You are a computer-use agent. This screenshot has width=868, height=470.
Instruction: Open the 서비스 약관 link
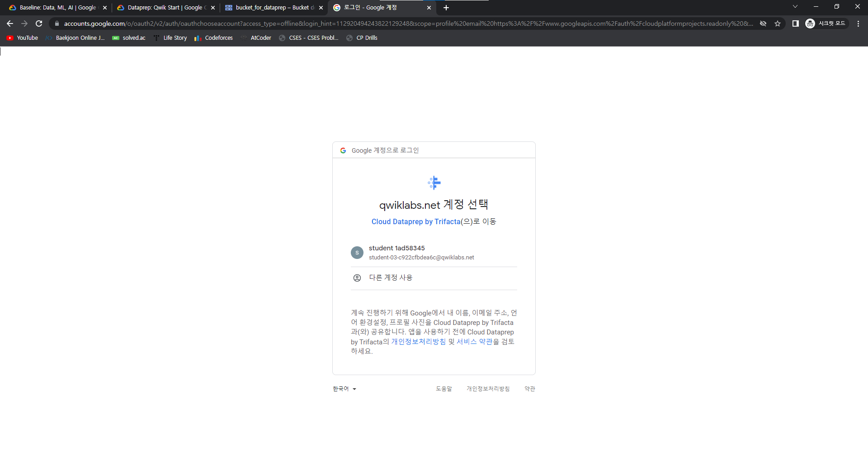pos(474,342)
